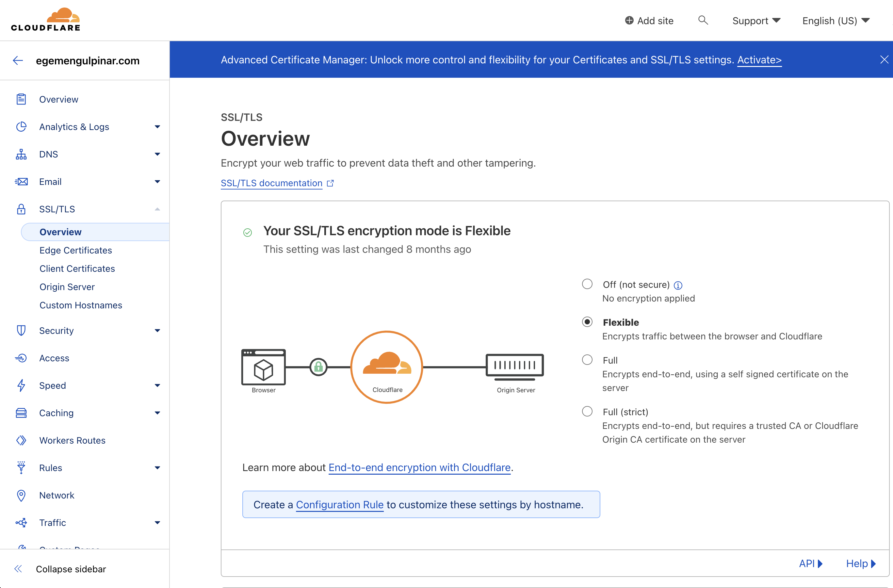
Task: Select the Full (strict) encryption mode
Action: coord(587,412)
